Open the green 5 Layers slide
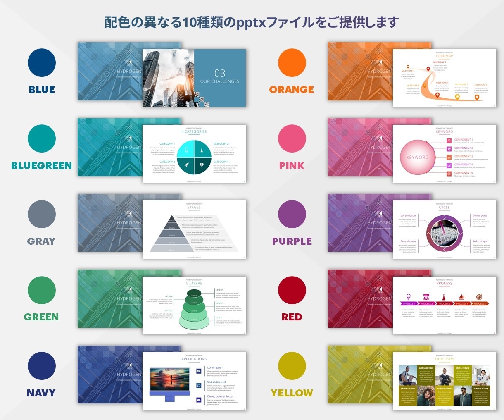 point(194,305)
